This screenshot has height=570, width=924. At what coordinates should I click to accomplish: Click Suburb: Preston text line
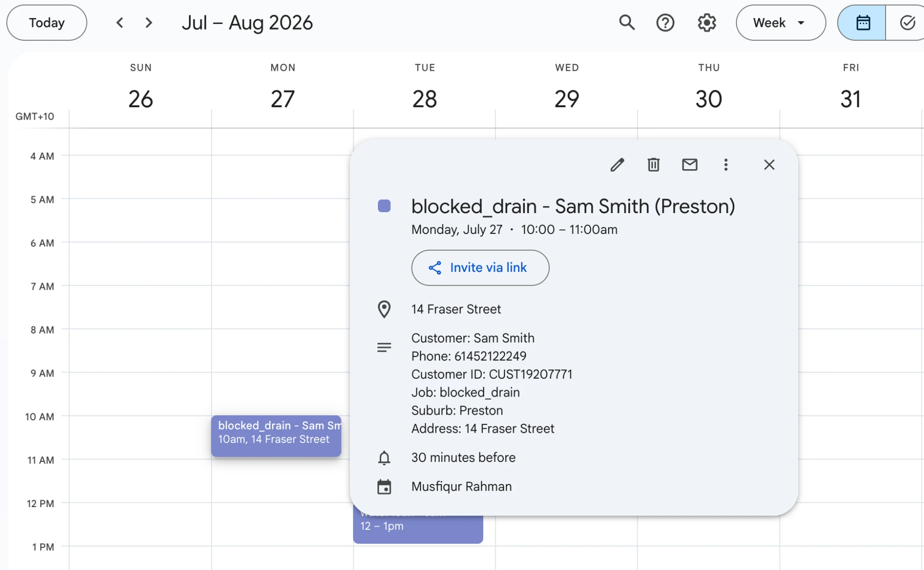click(457, 411)
